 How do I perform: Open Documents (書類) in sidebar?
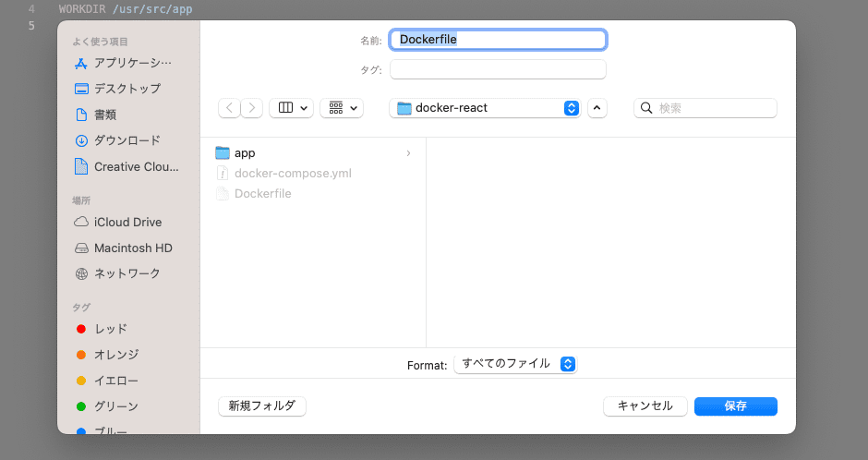click(x=105, y=115)
